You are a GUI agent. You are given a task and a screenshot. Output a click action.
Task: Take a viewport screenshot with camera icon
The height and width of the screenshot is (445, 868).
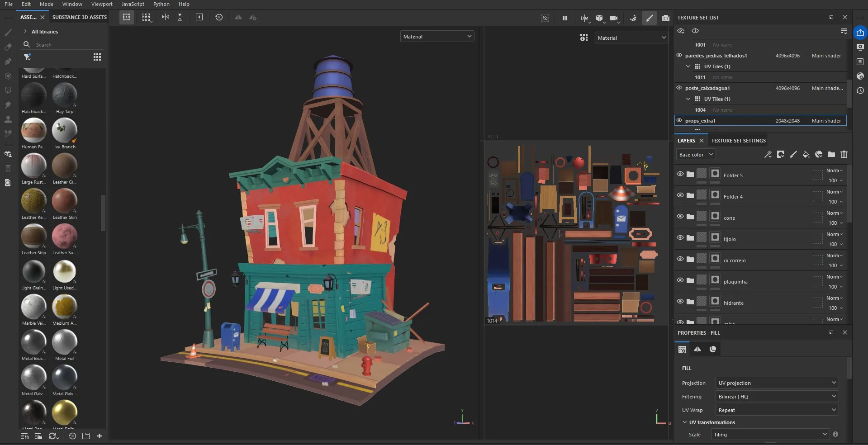pos(666,18)
